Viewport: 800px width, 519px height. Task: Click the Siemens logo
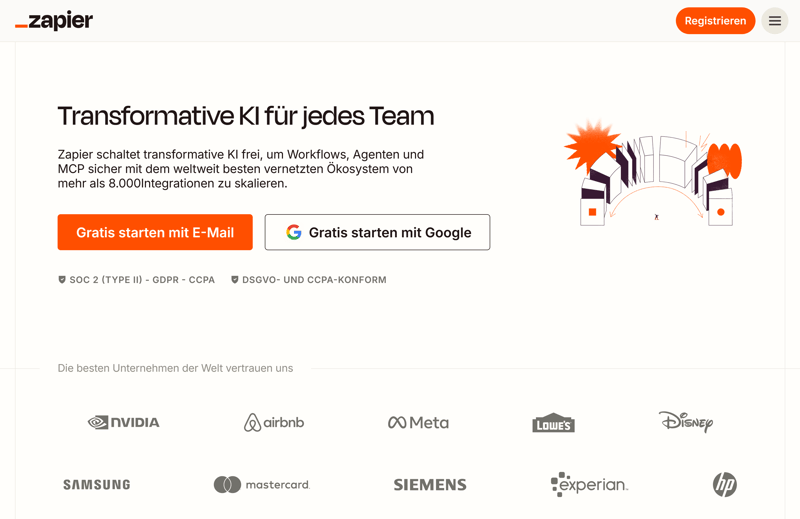[x=430, y=485]
